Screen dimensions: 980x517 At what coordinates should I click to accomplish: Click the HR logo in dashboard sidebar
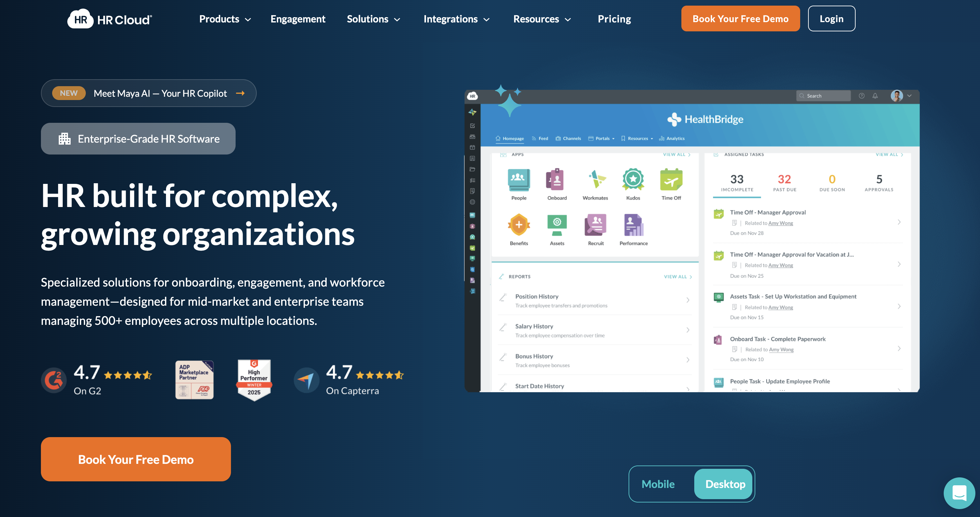(x=472, y=96)
